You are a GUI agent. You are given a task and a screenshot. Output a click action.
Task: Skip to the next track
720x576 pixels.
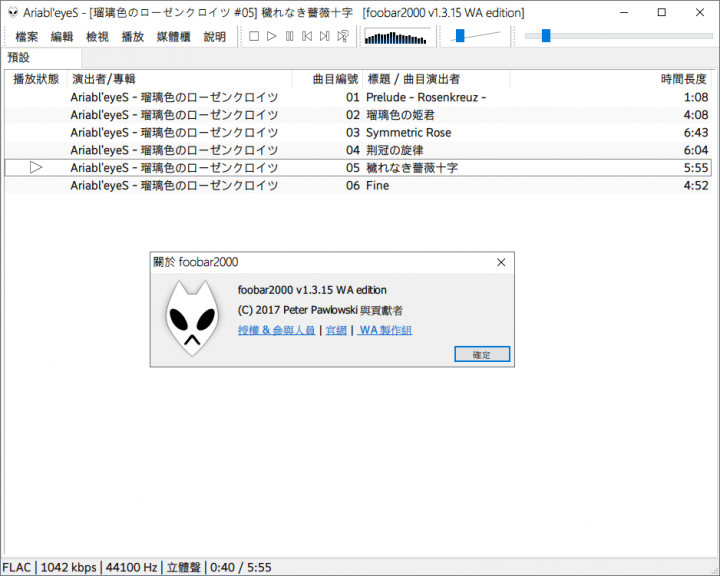click(x=325, y=36)
